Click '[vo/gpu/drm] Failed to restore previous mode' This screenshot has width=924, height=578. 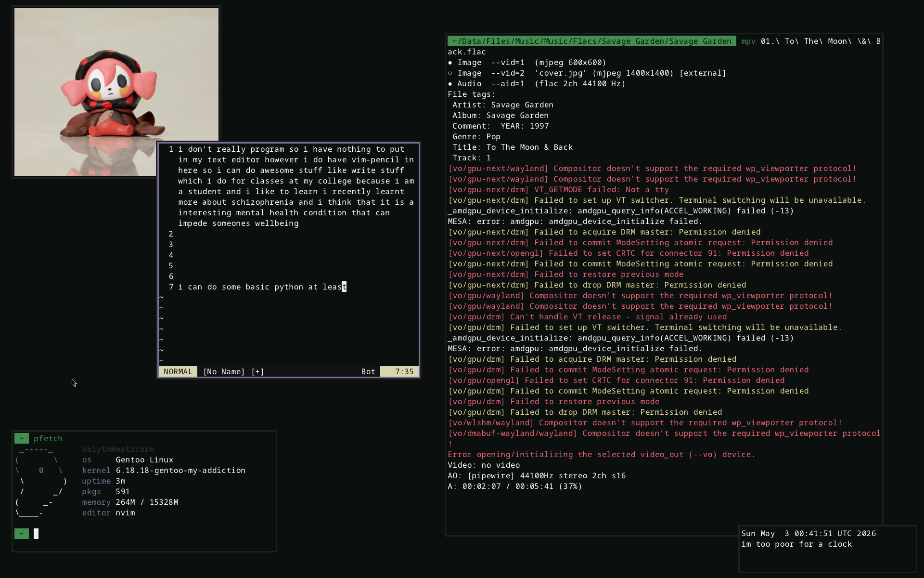[x=554, y=401]
